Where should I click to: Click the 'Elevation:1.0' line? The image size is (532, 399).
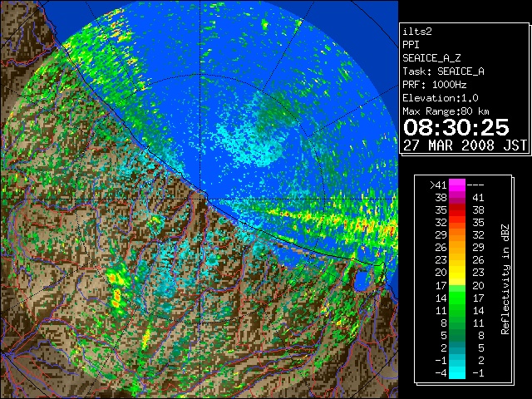(x=440, y=98)
